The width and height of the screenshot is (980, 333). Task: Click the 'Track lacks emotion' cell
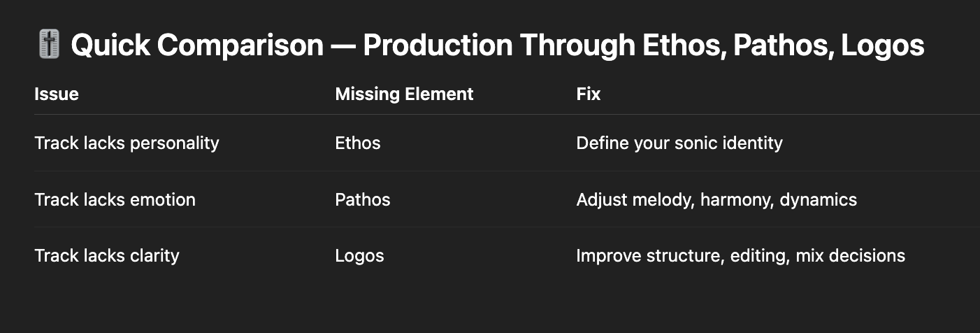115,199
